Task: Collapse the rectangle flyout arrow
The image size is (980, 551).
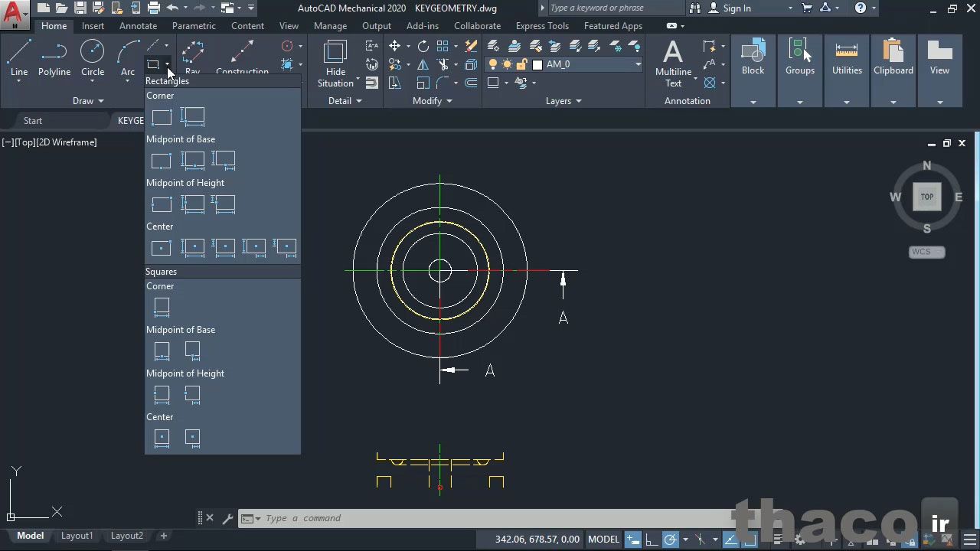Action: click(x=167, y=65)
